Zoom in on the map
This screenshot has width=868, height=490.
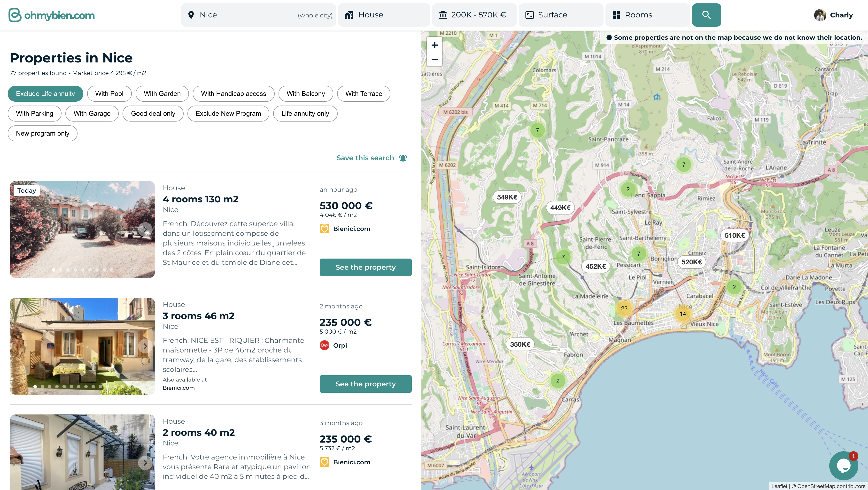coord(434,45)
